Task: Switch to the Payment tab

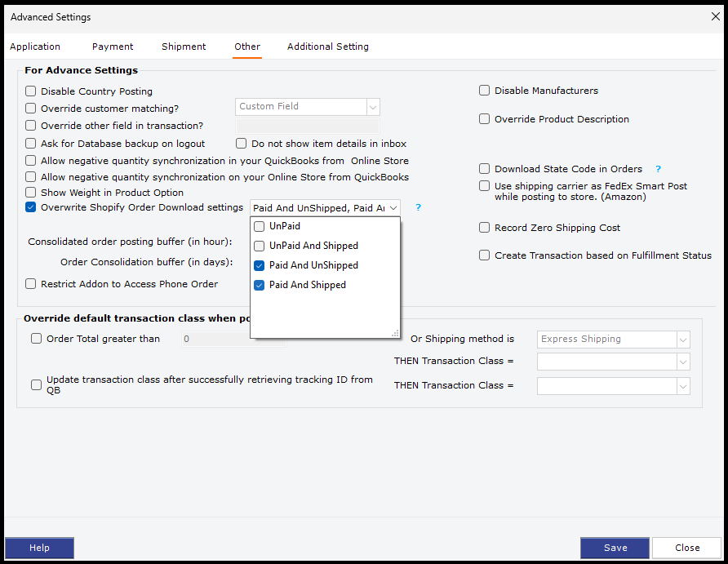Action: point(113,47)
